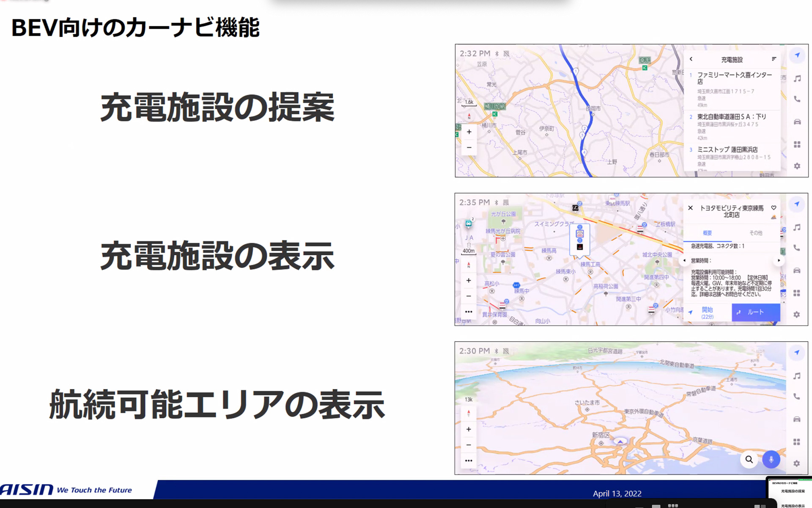
Task: Select the music playback icon in the sidebar
Action: pyautogui.click(x=797, y=78)
